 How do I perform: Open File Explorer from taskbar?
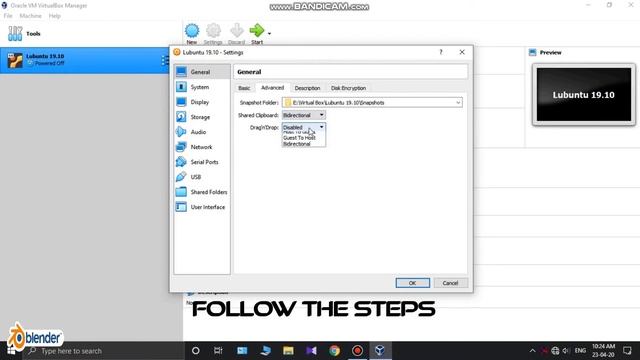(288, 351)
